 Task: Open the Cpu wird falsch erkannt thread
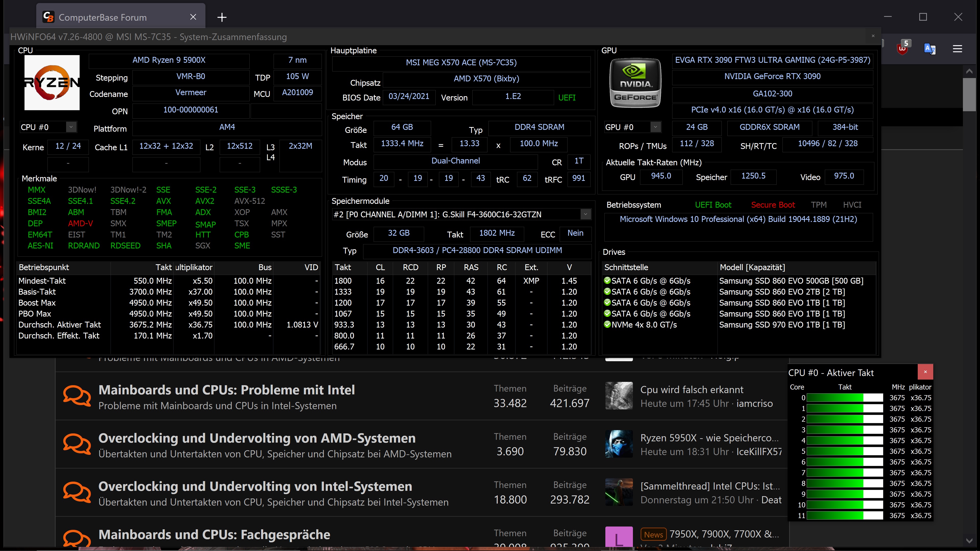click(692, 390)
